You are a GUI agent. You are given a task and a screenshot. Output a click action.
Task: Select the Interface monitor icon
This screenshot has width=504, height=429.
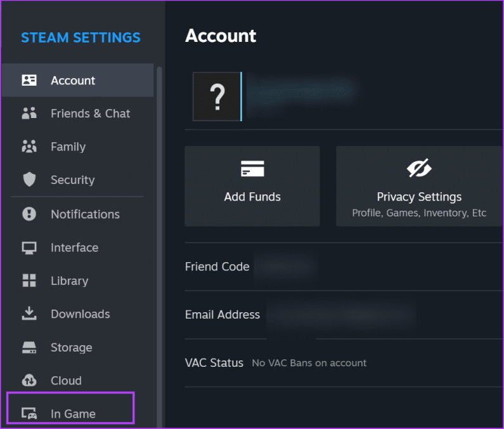[x=29, y=247]
